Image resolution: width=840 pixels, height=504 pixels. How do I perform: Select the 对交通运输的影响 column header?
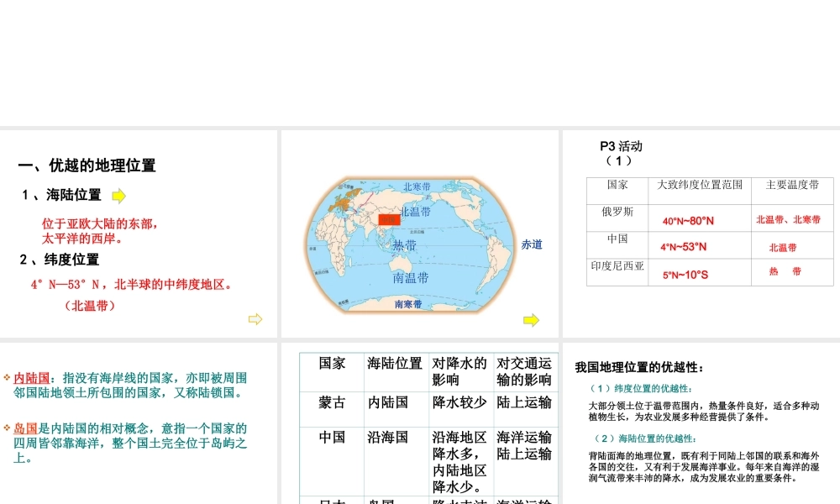click(524, 371)
